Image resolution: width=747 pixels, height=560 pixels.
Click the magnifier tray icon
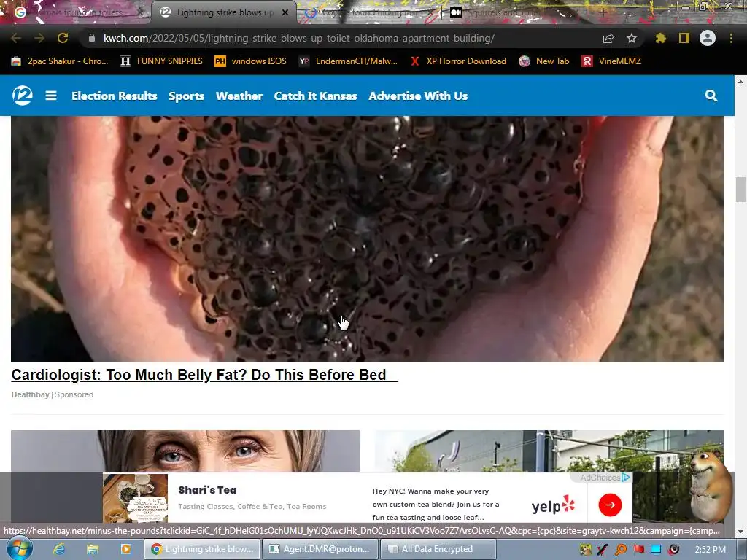click(621, 550)
